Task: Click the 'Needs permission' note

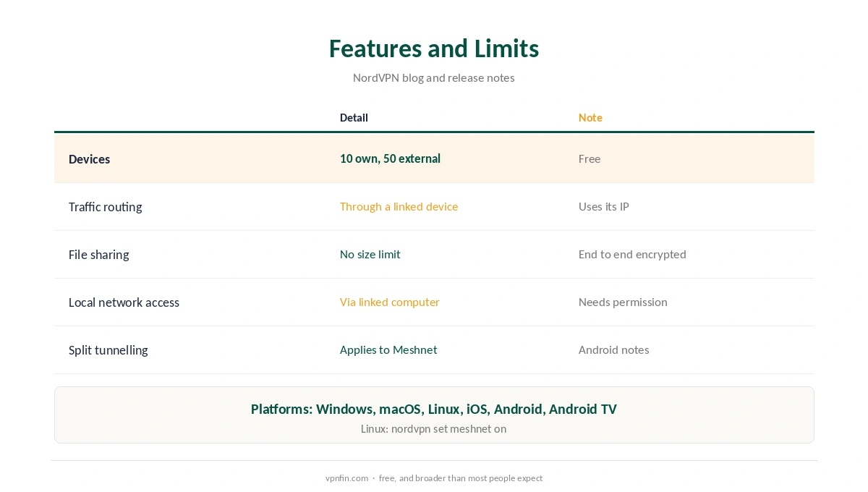Action: 623,302
